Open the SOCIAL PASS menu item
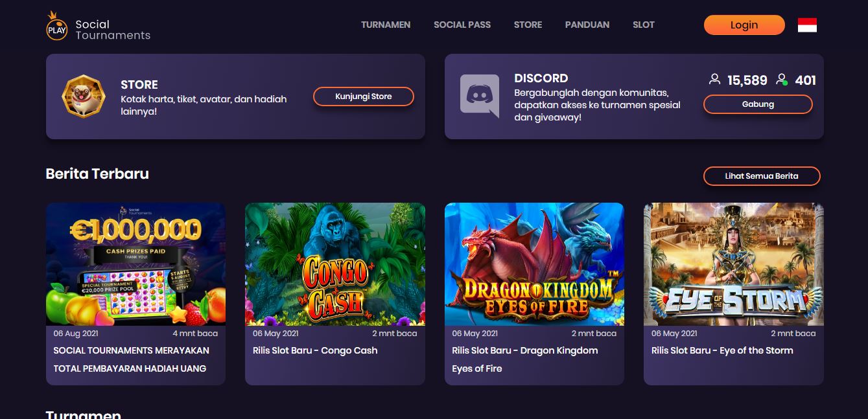The image size is (868, 419). coord(462,25)
